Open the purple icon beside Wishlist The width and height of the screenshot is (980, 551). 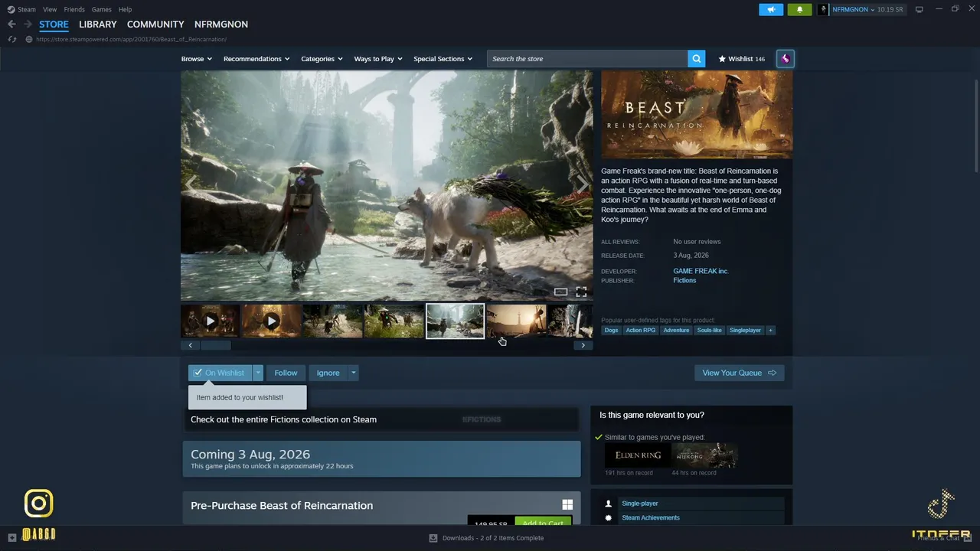point(785,59)
